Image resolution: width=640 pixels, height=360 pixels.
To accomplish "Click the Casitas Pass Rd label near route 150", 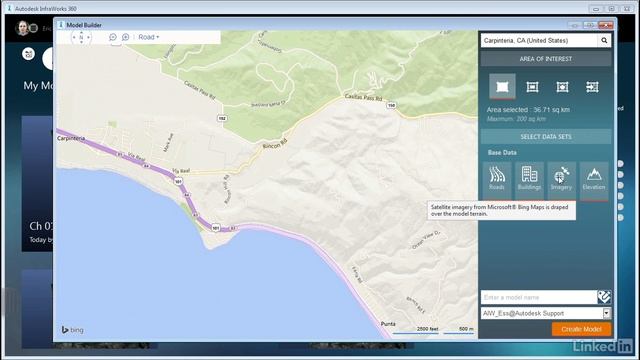I will (x=363, y=98).
